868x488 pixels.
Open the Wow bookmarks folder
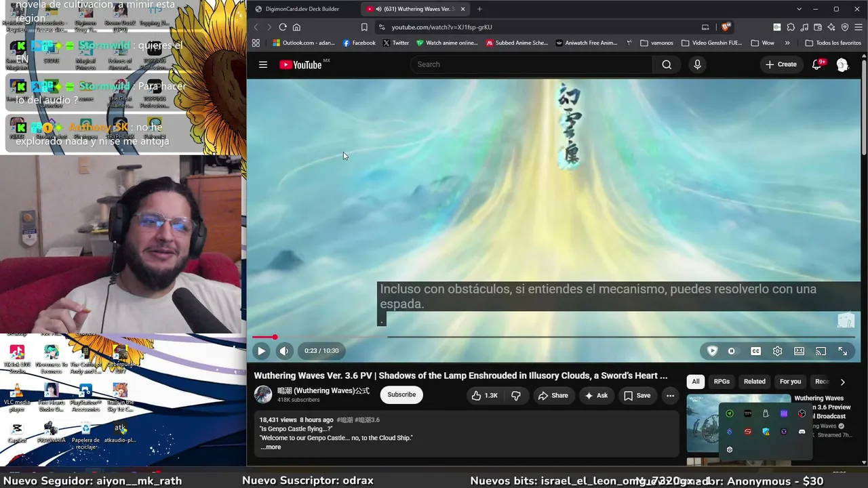pyautogui.click(x=763, y=43)
